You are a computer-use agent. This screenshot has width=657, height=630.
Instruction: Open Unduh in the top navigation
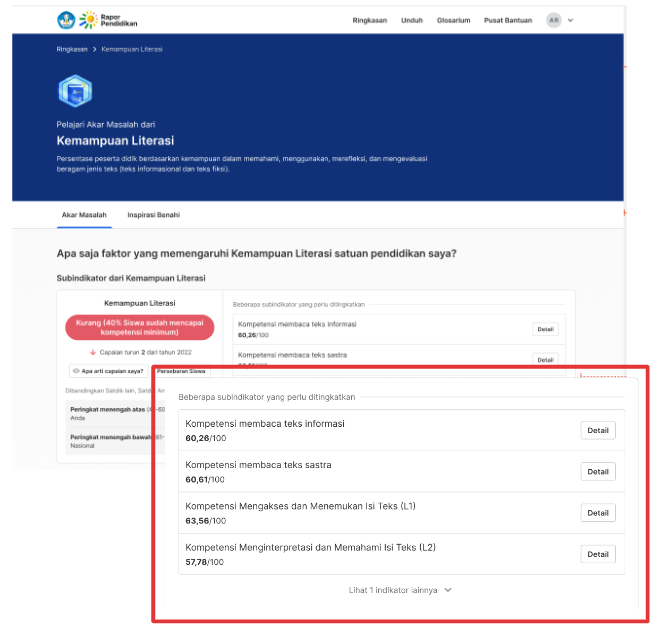coord(412,21)
